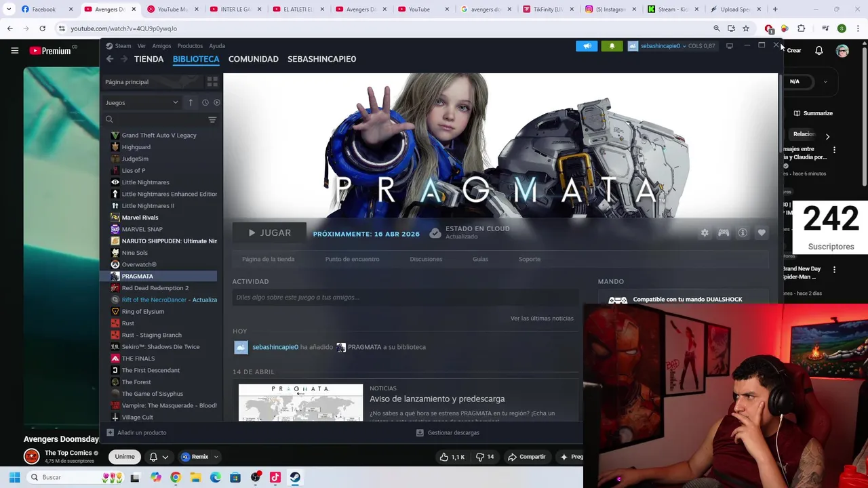
Task: Click the JUGAR button
Action: (269, 232)
